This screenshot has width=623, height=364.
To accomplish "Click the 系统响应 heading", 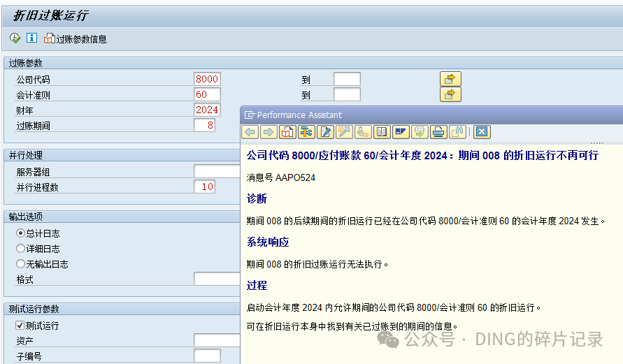I will (268, 242).
